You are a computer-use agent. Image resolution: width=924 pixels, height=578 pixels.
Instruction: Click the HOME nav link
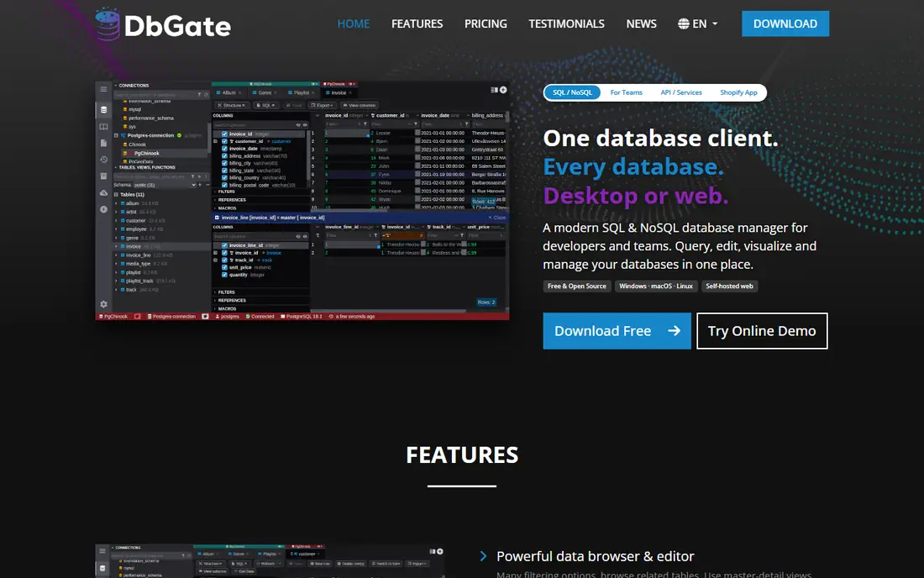click(x=354, y=24)
